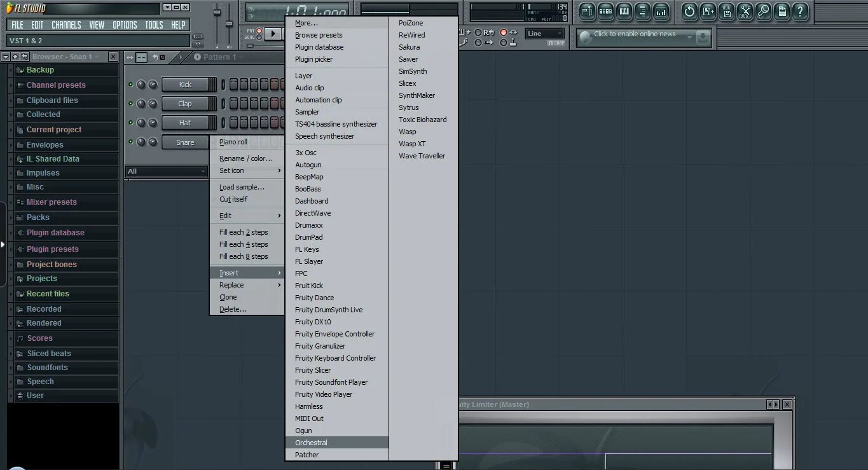The image size is (868, 470).
Task: Open title bar dropdown arrow button
Action: click(x=167, y=8)
